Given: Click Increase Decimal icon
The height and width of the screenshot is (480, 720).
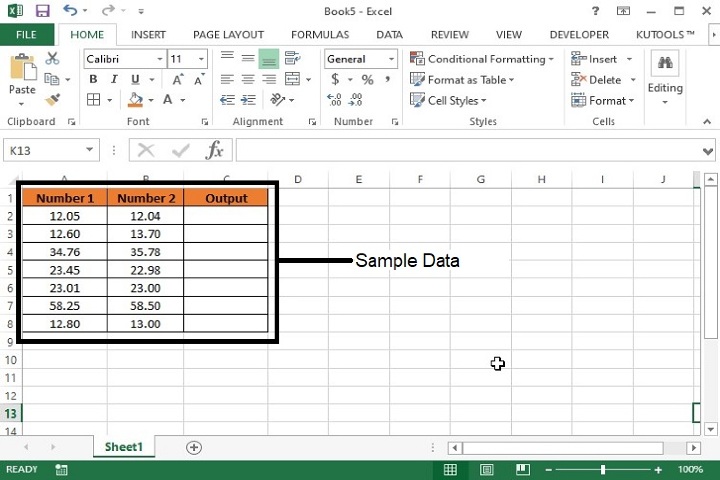Looking at the screenshot, I should [334, 99].
